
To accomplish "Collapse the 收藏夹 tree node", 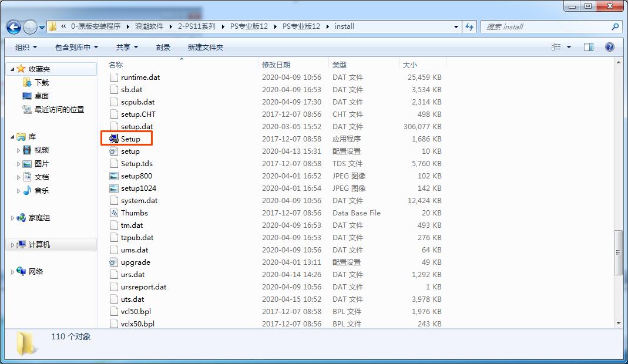I will 12,69.
